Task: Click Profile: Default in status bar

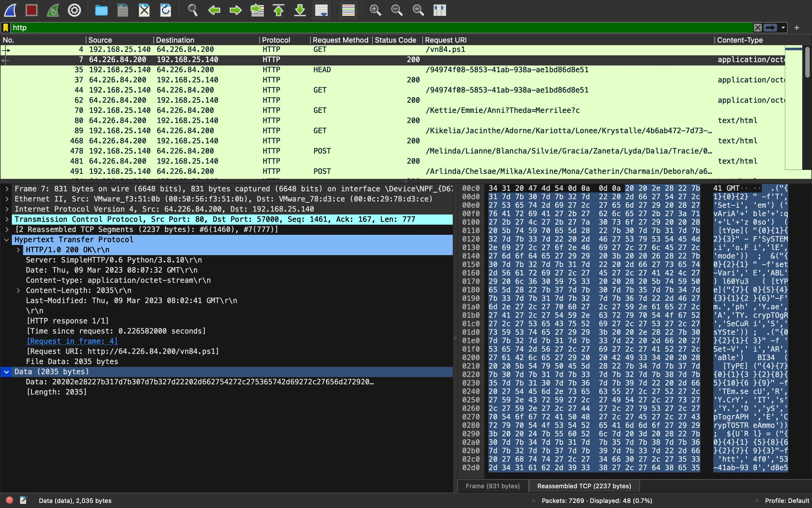Action: [x=787, y=501]
